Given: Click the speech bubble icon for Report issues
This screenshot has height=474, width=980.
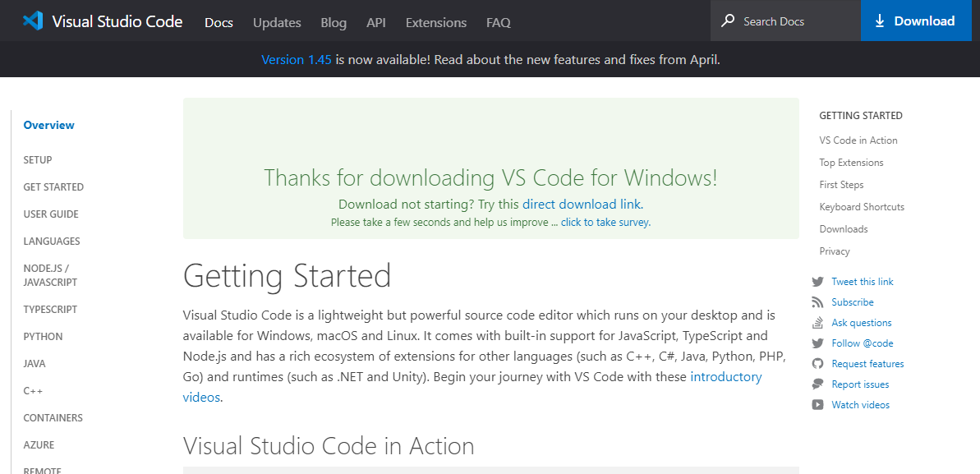Looking at the screenshot, I should (x=817, y=384).
